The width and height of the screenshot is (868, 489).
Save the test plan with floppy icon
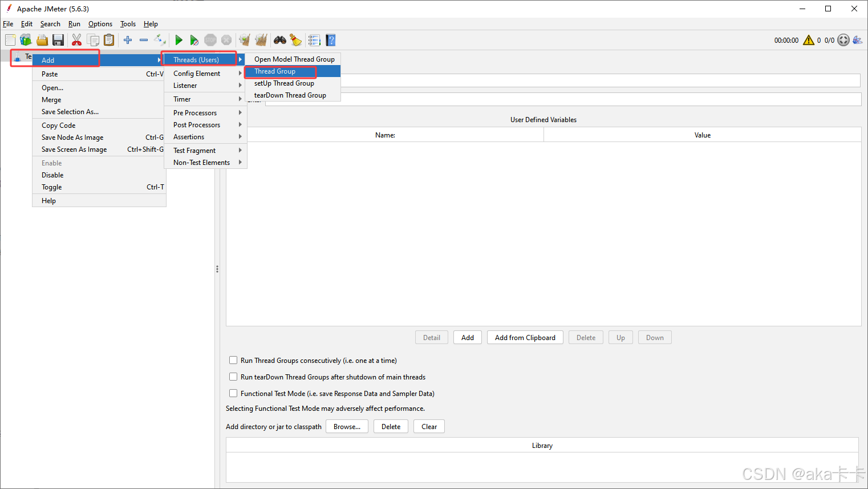click(58, 40)
